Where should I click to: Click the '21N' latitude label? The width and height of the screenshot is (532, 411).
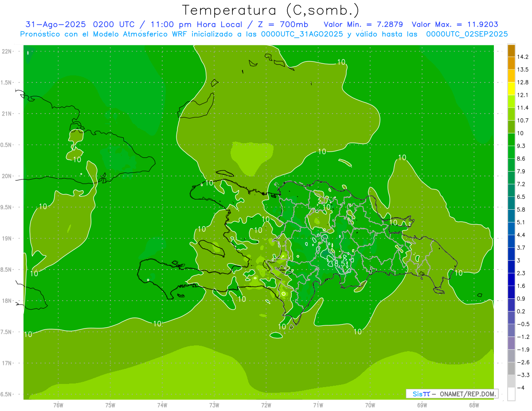[x=7, y=114]
